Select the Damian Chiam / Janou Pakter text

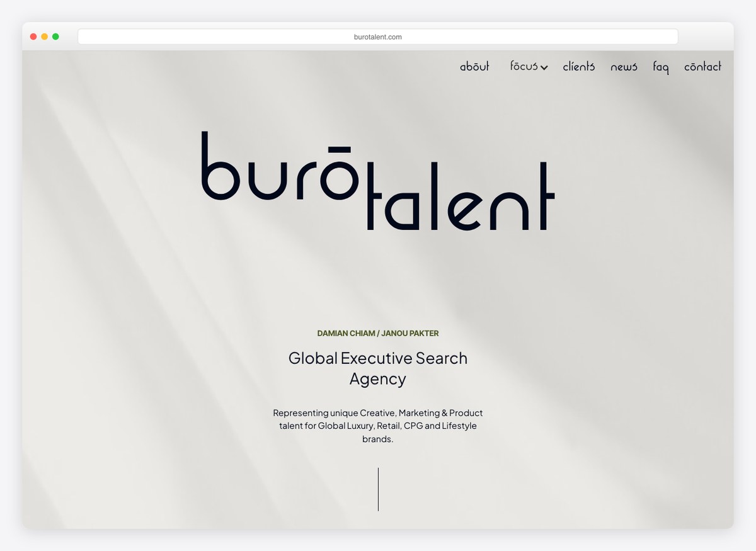pyautogui.click(x=378, y=333)
